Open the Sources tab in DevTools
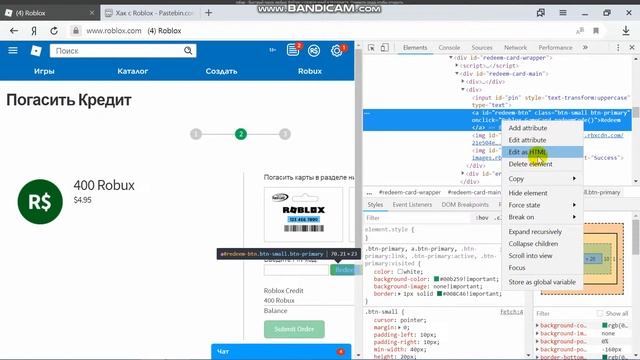 click(x=482, y=48)
